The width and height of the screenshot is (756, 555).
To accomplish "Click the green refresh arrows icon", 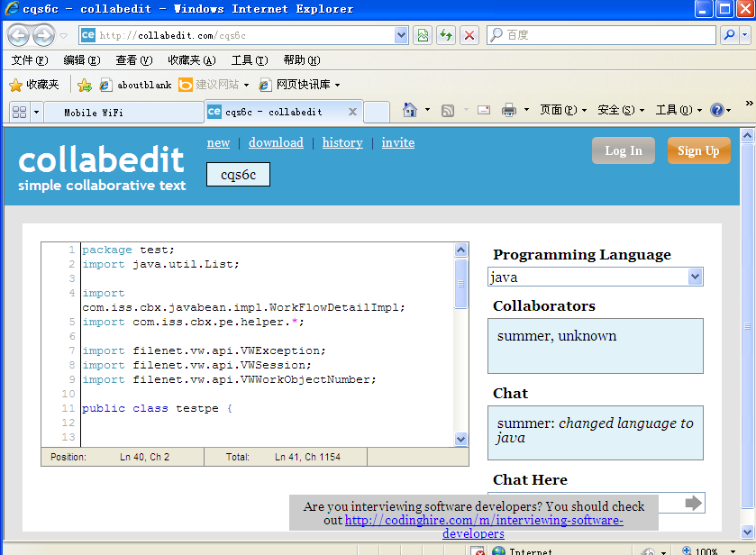I will point(446,35).
